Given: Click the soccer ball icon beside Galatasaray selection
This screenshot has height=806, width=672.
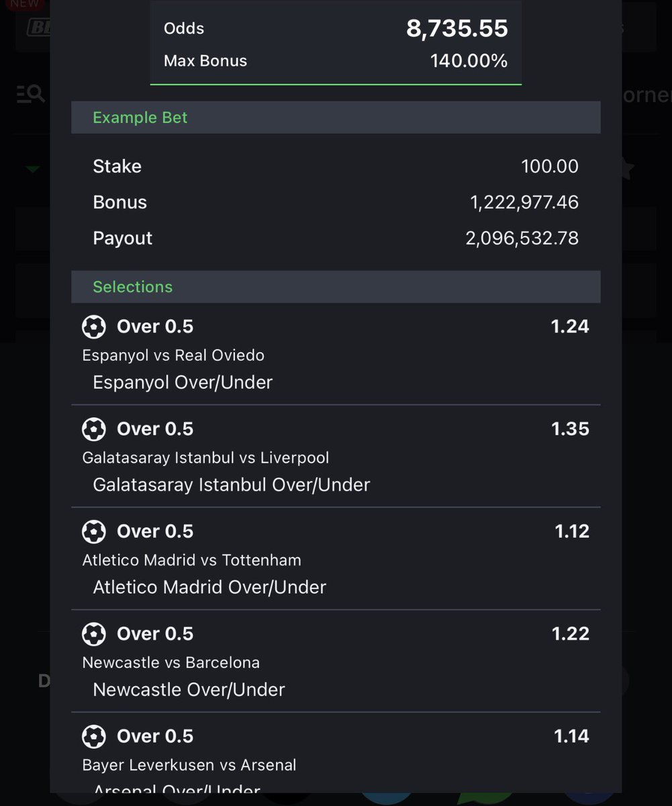Looking at the screenshot, I should pyautogui.click(x=94, y=429).
